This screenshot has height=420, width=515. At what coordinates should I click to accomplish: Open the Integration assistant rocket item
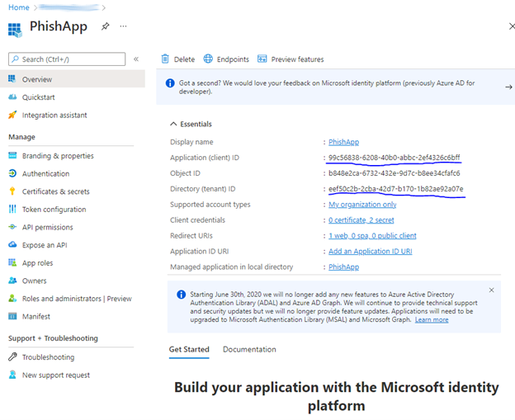click(x=54, y=116)
